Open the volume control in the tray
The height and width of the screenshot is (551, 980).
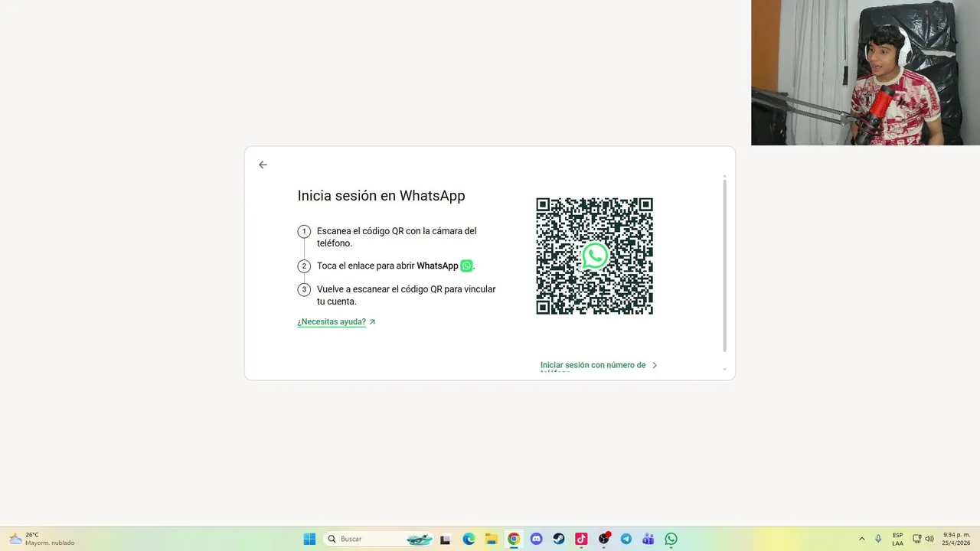[x=929, y=539]
